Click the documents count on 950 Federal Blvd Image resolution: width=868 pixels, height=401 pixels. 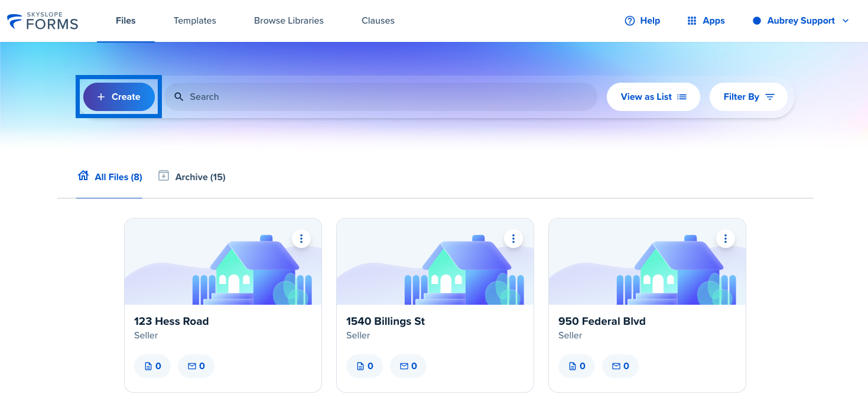click(x=577, y=366)
